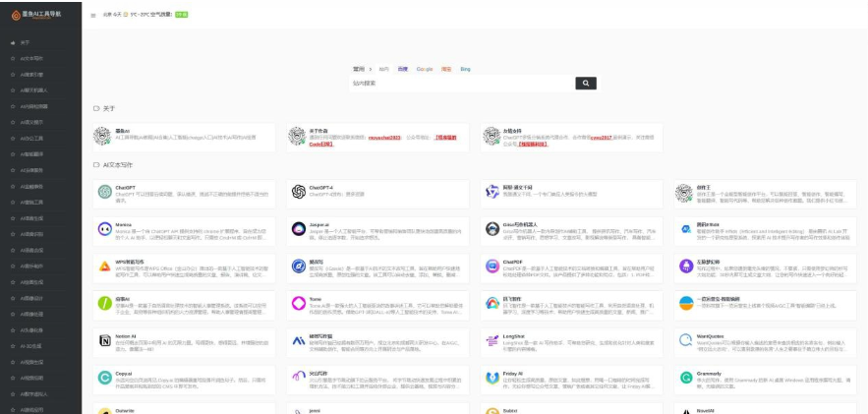Click the LongShot logo icon
Image resolution: width=868 pixels, height=414 pixels.
tap(492, 340)
